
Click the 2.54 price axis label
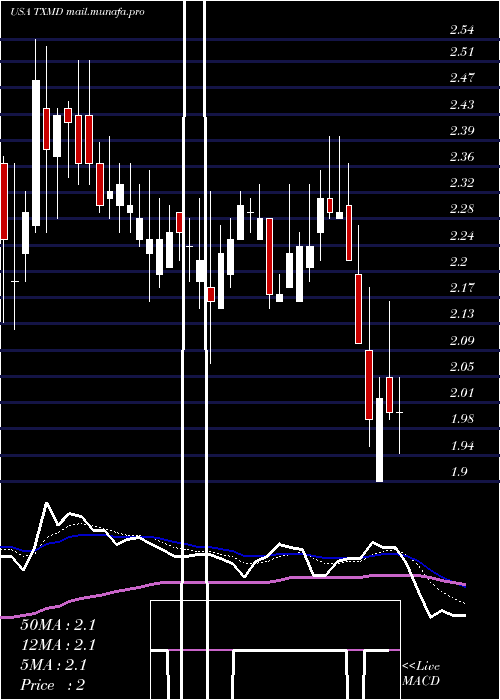(x=462, y=30)
